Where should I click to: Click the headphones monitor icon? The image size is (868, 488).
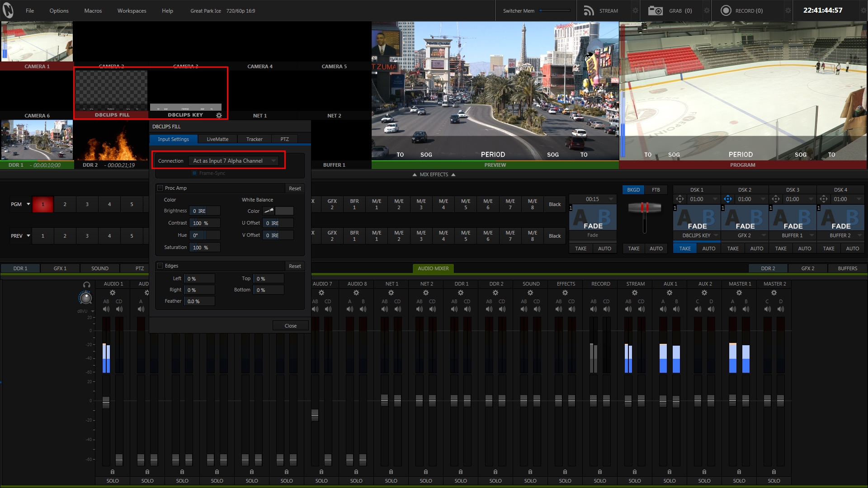pos(86,285)
